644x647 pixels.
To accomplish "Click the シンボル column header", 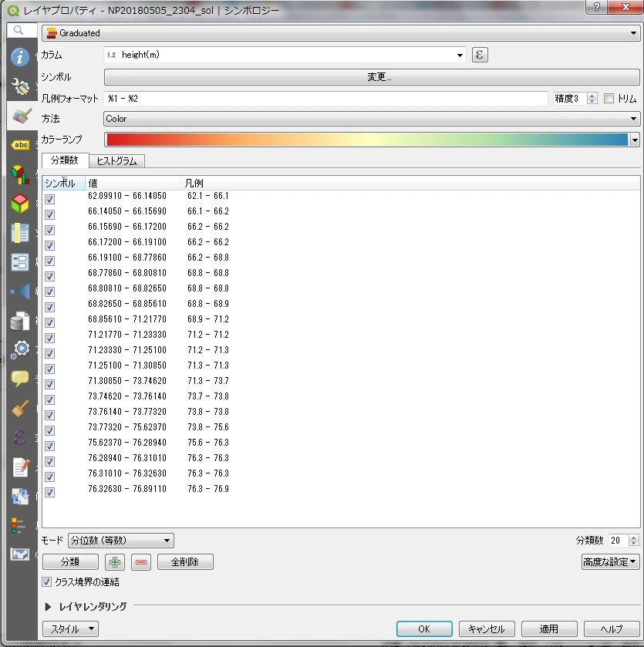I will [x=63, y=183].
